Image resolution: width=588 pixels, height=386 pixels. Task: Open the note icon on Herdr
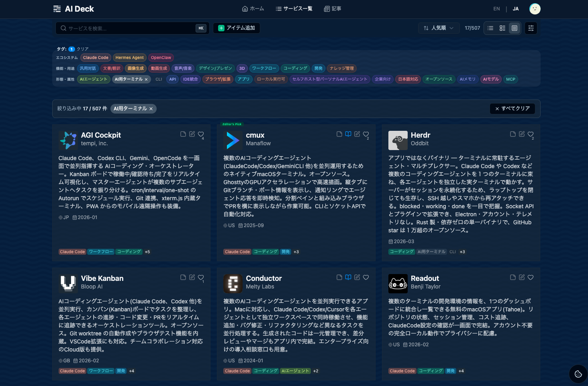[x=513, y=134]
